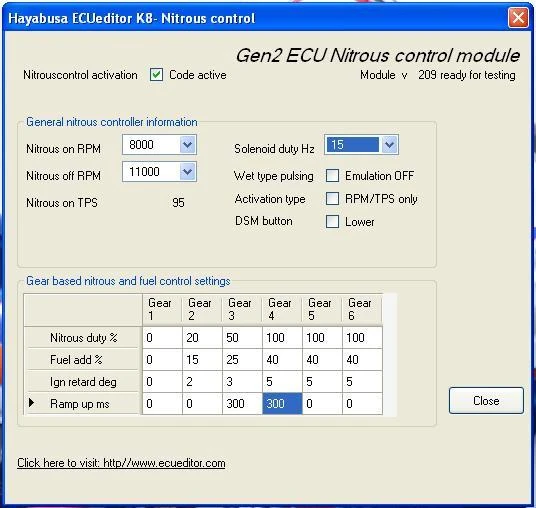Check the DSM button Lower checkbox
This screenshot has height=508, width=536.
332,222
